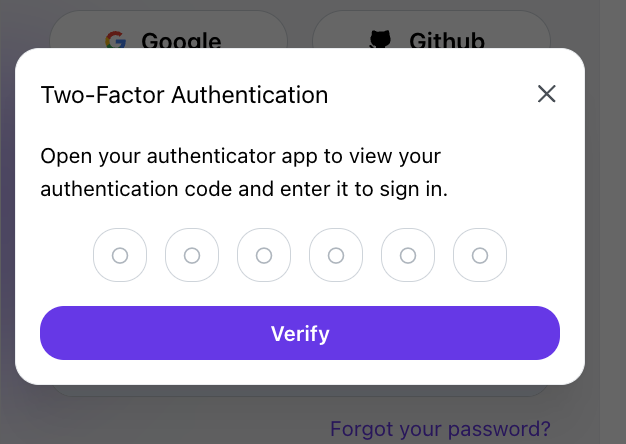Viewport: 626px width, 444px height.
Task: Choose the Google sign-in button label
Action: pos(181,41)
